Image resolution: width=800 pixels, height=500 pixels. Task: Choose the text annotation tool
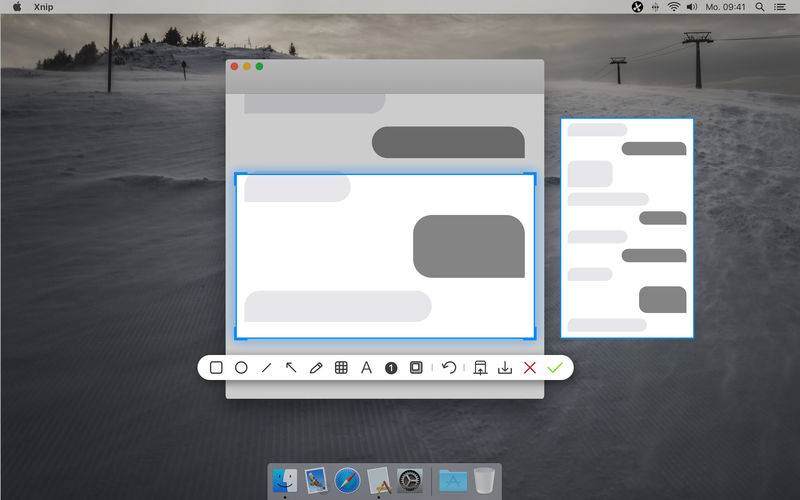tap(366, 367)
